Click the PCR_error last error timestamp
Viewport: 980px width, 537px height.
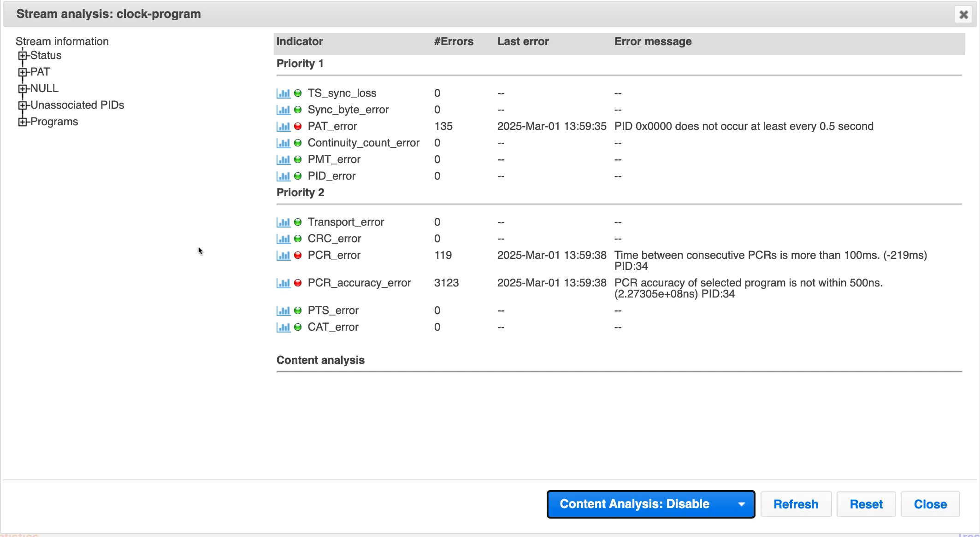(x=552, y=255)
